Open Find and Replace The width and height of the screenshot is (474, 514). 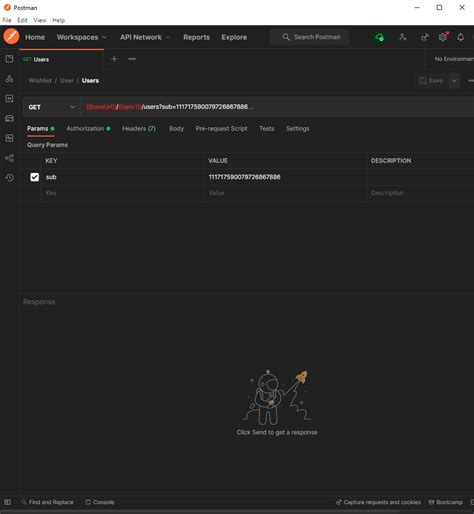[47, 502]
